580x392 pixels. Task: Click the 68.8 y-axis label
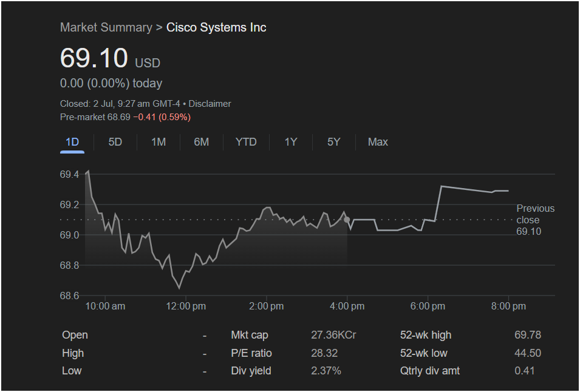point(70,265)
